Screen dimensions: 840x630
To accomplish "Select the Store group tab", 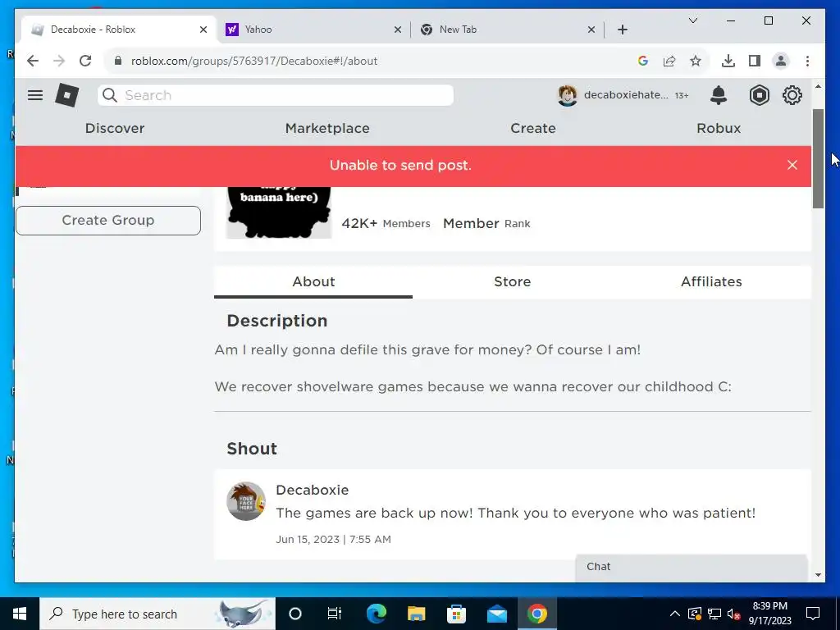I will [x=512, y=282].
